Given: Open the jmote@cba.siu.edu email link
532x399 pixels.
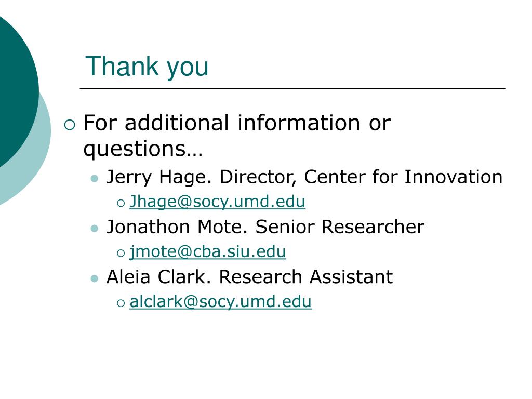Looking at the screenshot, I should (208, 252).
